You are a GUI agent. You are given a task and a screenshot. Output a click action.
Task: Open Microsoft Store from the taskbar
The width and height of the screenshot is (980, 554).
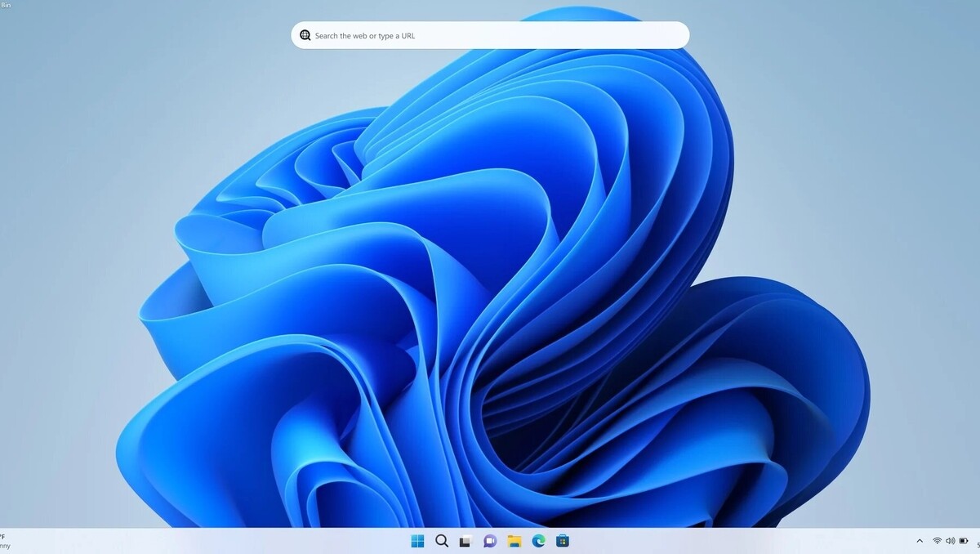click(563, 541)
